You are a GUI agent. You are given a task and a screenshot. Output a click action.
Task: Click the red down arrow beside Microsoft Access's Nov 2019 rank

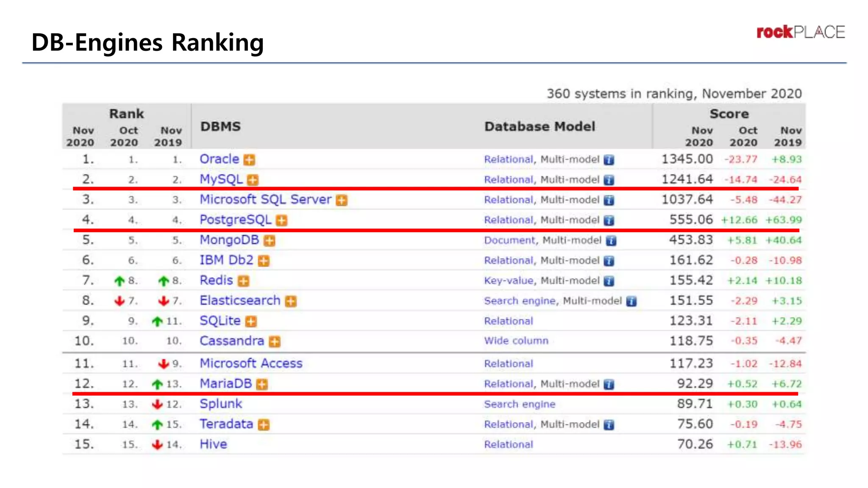164,364
